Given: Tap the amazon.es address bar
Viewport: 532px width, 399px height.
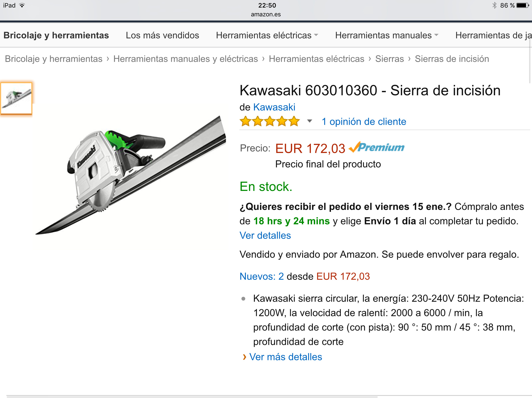Looking at the screenshot, I should [266, 14].
